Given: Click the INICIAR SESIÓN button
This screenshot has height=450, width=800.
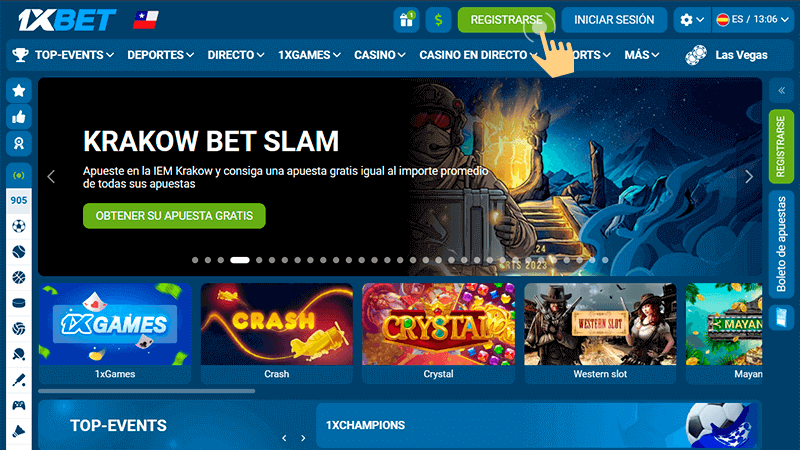Looking at the screenshot, I should tap(614, 20).
